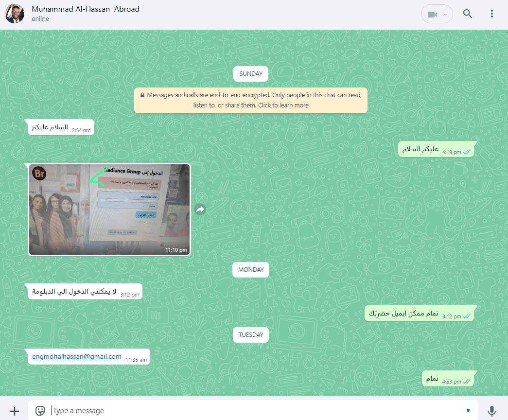Click the read receipt ticks at 3:12 pm
508x420 pixels.
pyautogui.click(x=467, y=316)
